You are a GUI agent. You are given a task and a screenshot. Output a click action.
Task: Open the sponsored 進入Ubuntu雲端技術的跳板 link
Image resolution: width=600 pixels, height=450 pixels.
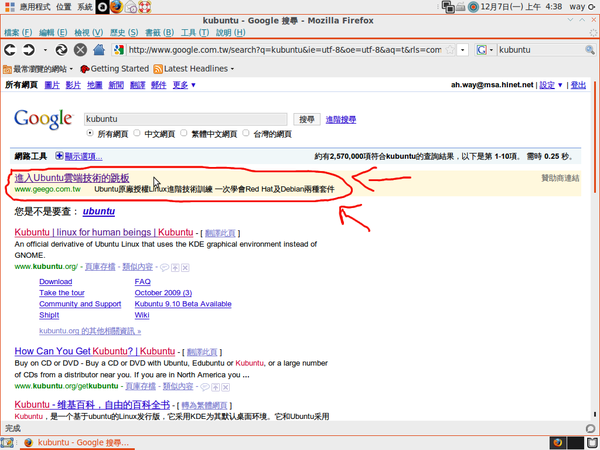[72, 178]
